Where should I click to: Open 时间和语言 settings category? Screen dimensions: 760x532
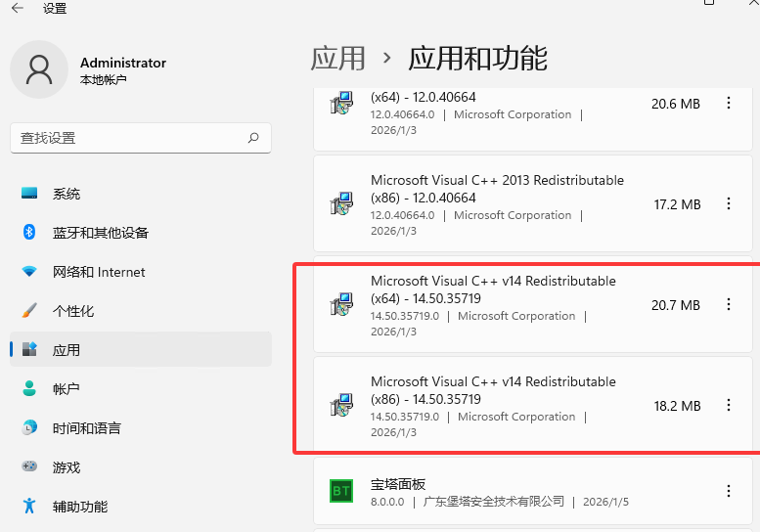(x=141, y=428)
